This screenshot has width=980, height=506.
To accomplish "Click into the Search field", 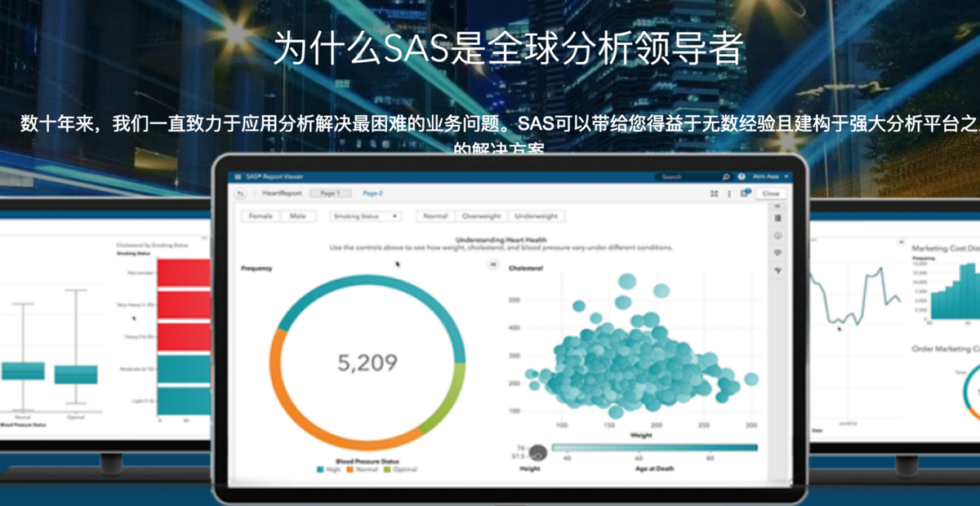I will click(688, 176).
